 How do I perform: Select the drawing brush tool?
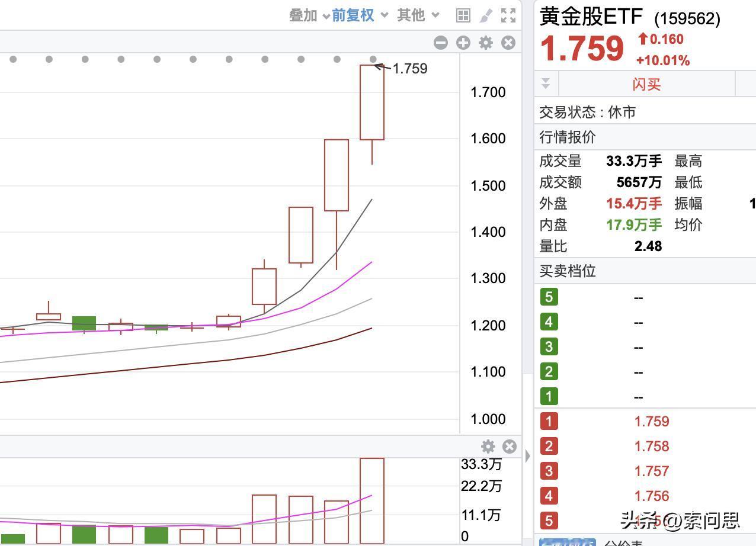pyautogui.click(x=485, y=16)
